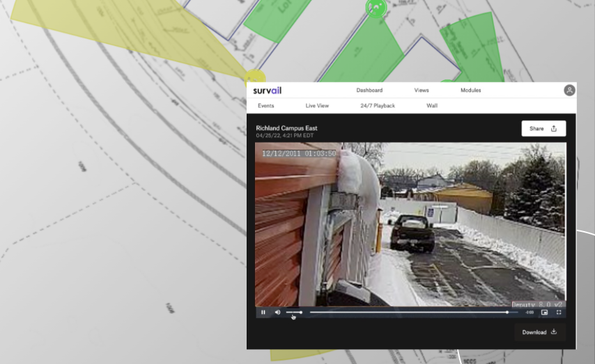Viewport: 595px width, 364px height.
Task: Click the parked truck in video frame
Action: coord(412,233)
